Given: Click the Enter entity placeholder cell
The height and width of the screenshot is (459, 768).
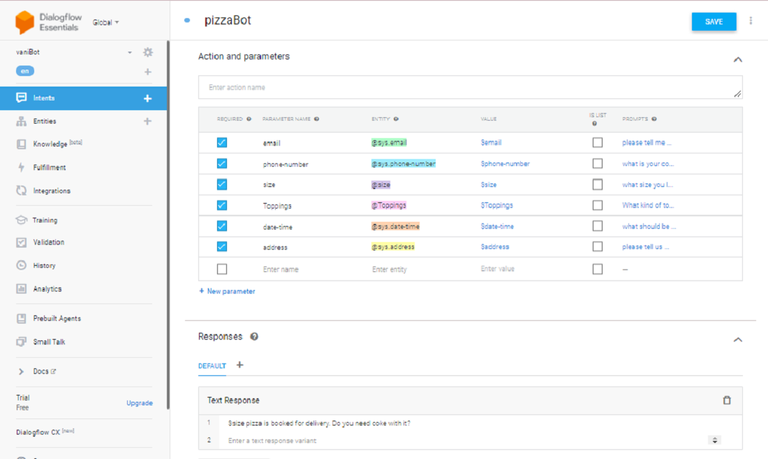Looking at the screenshot, I should point(389,269).
